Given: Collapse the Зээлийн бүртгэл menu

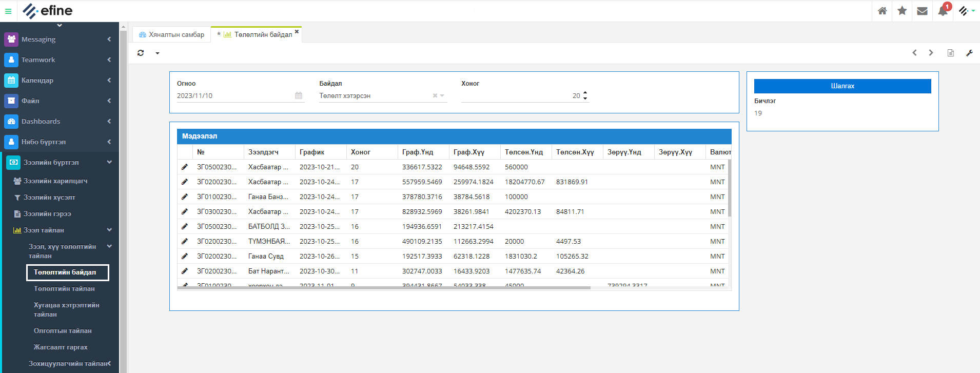Looking at the screenshot, I should (61, 162).
